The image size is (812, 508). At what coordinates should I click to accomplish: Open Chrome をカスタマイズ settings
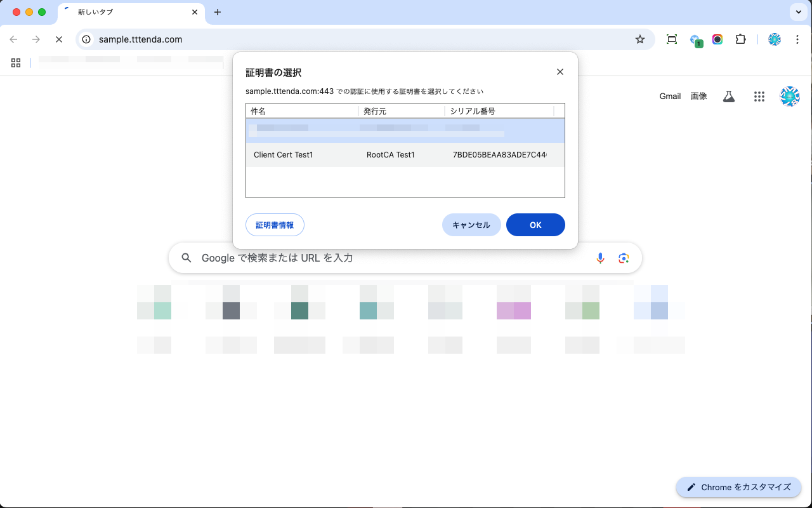738,487
